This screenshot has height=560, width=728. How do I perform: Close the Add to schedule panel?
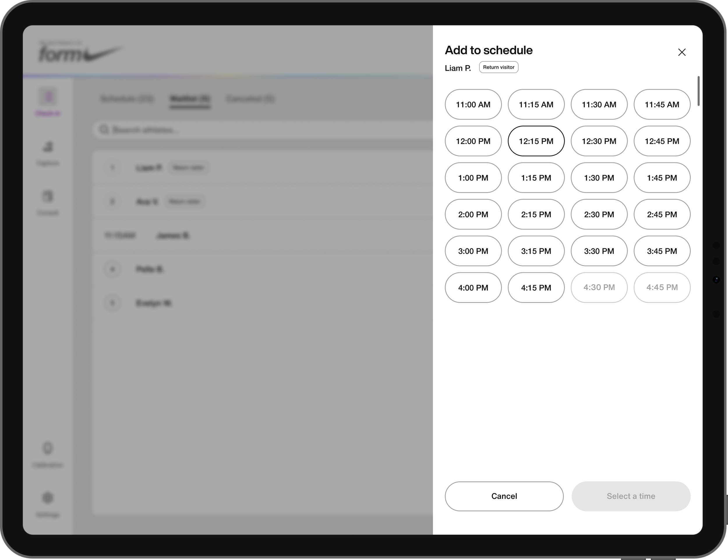pos(682,52)
